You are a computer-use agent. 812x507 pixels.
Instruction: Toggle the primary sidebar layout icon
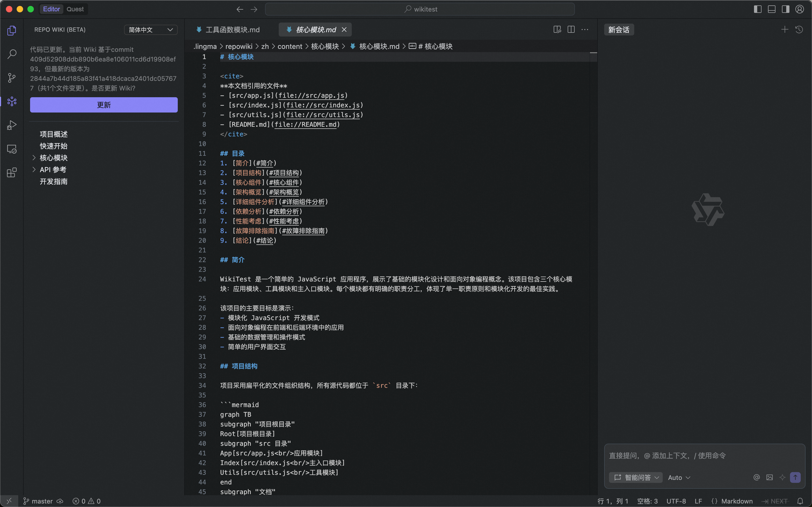(757, 9)
